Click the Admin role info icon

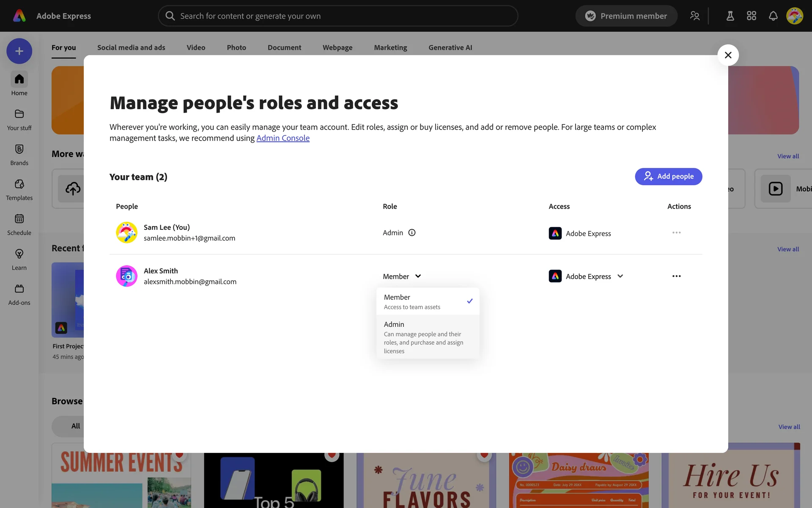[411, 233]
